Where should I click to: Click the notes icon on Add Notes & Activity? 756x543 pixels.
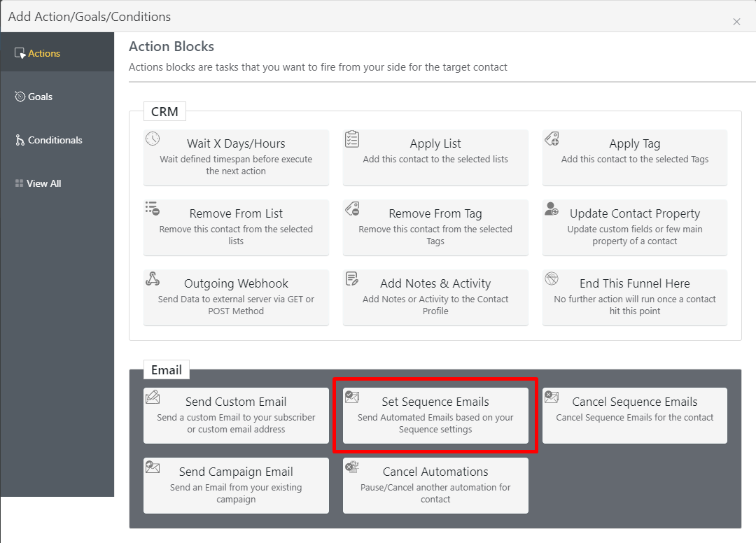click(x=352, y=277)
